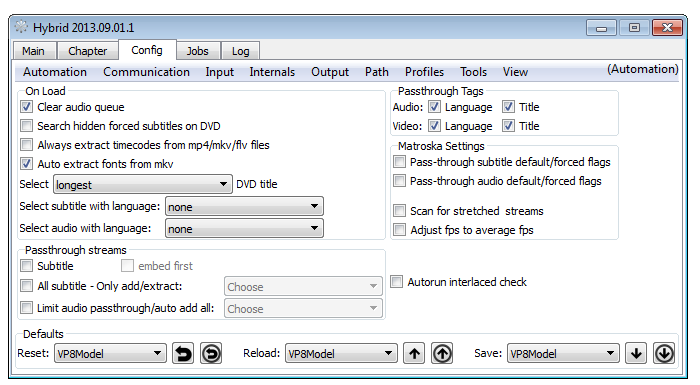Image resolution: width=700 pixels, height=385 pixels.
Task: Open the Internals config section
Action: pos(272,72)
